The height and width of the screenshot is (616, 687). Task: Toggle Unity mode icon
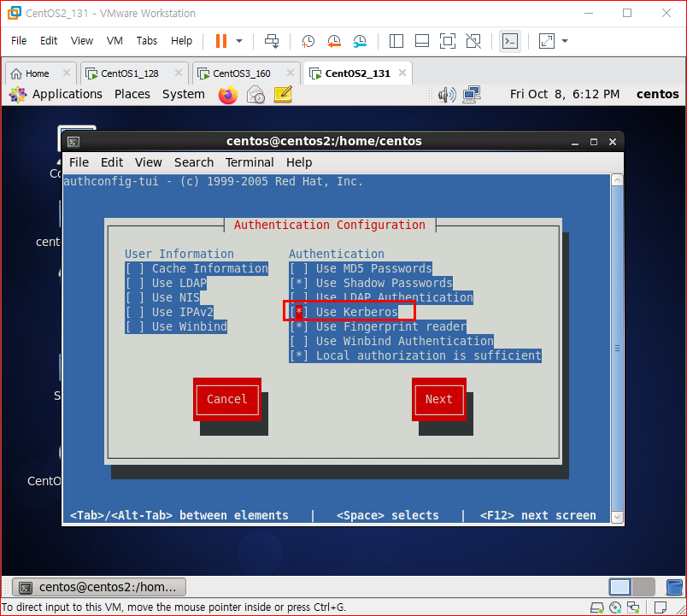473,41
